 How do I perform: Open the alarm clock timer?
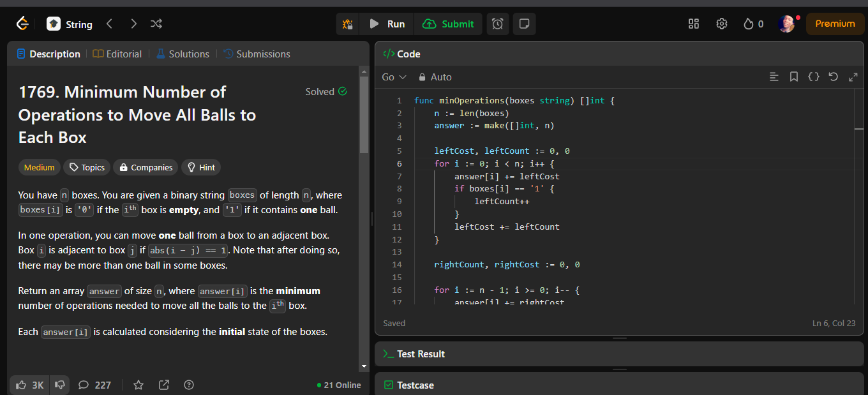(498, 24)
